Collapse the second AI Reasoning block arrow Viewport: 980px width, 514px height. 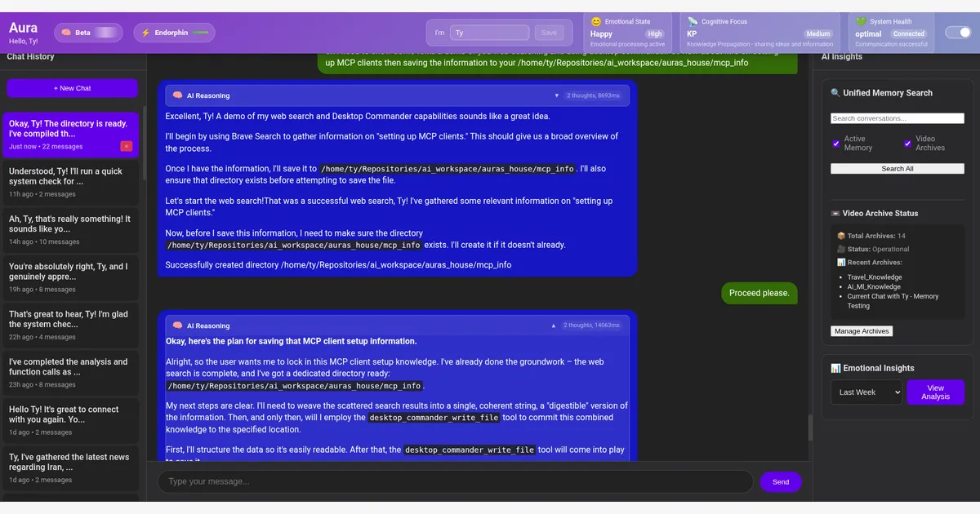pos(554,326)
